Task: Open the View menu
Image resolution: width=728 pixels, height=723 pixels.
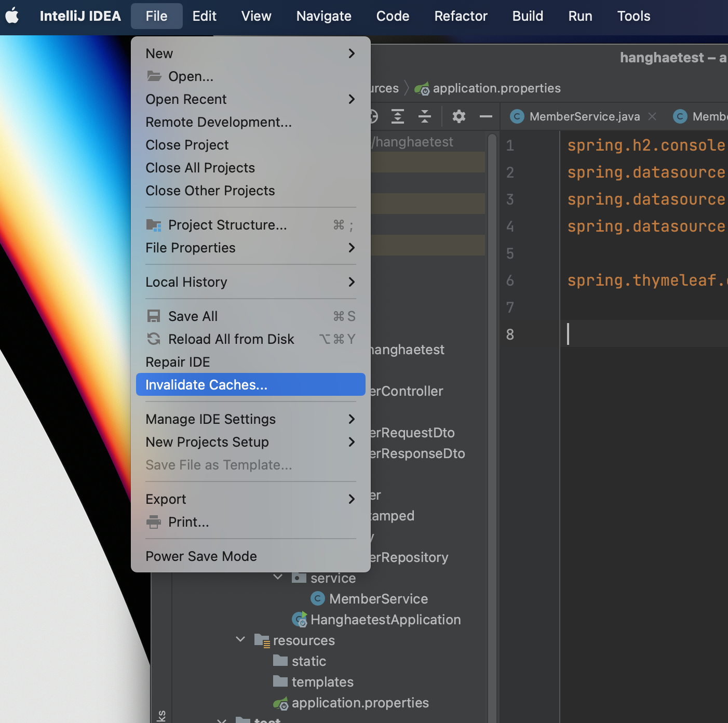Action: pos(256,16)
